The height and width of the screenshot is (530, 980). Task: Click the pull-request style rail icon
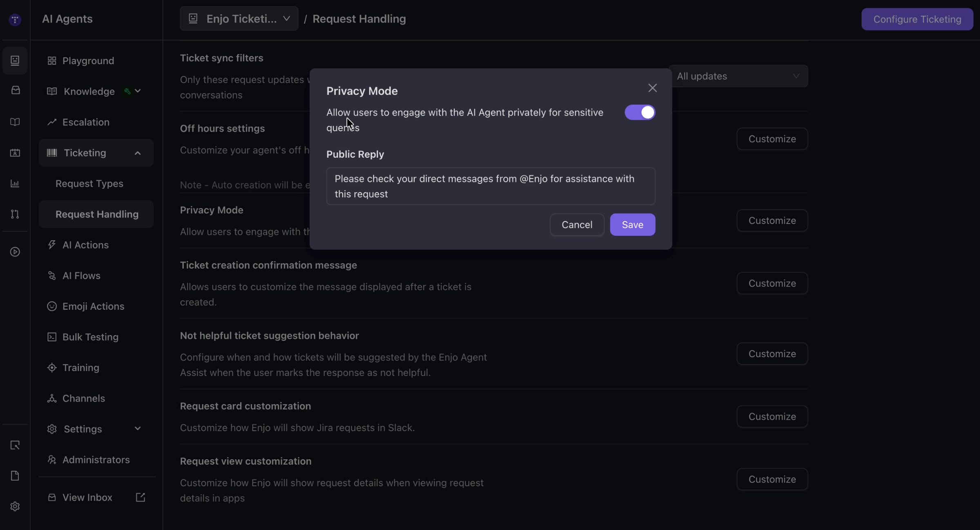point(15,214)
